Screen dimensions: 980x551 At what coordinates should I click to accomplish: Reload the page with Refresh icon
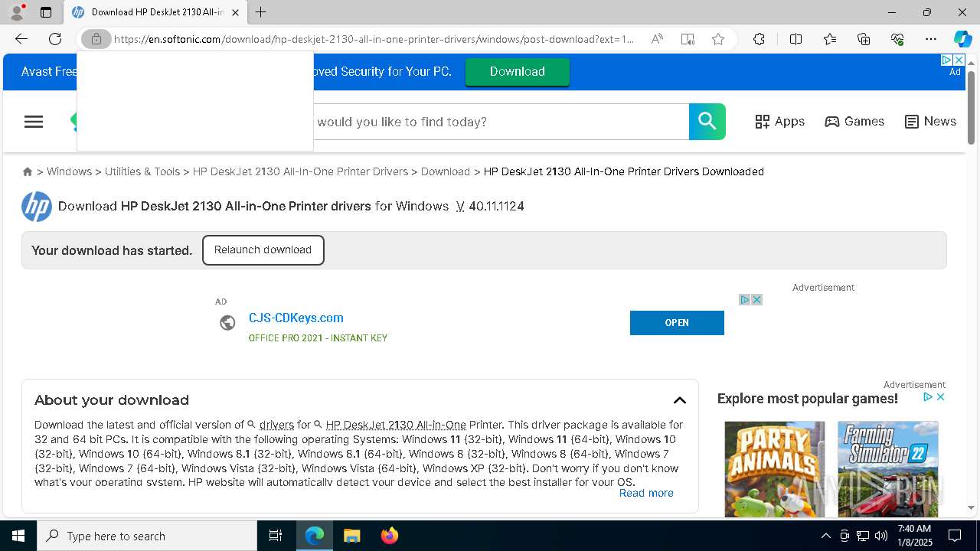[x=55, y=39]
